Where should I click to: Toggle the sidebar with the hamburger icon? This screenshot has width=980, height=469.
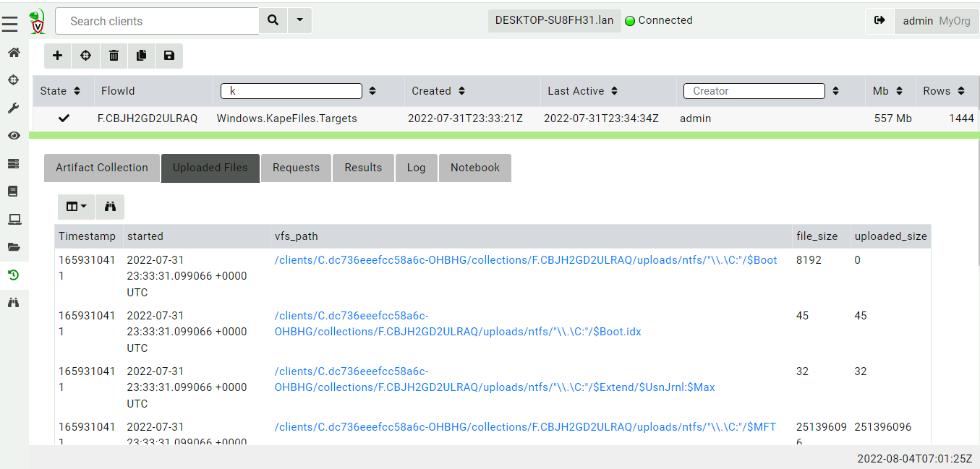(9, 24)
